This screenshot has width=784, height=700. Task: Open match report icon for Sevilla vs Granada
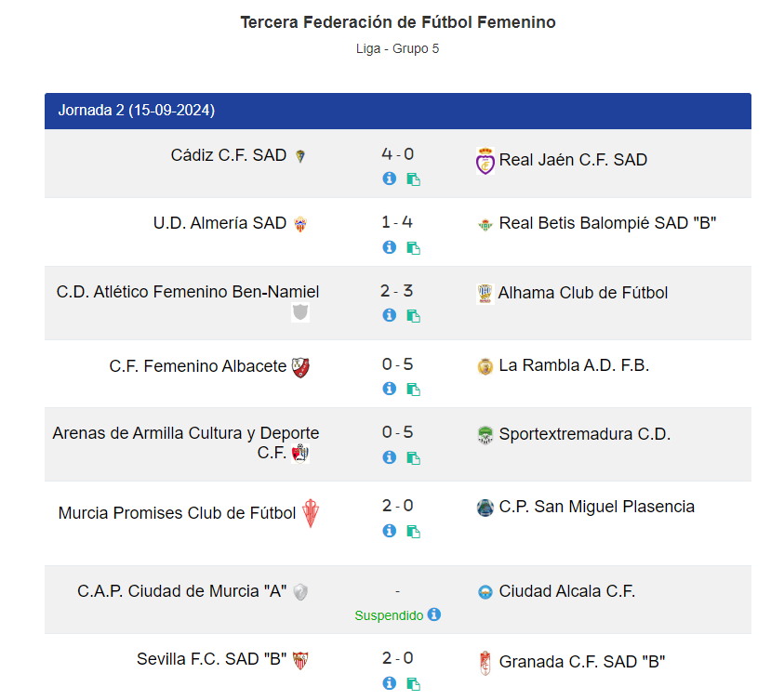coord(413,684)
